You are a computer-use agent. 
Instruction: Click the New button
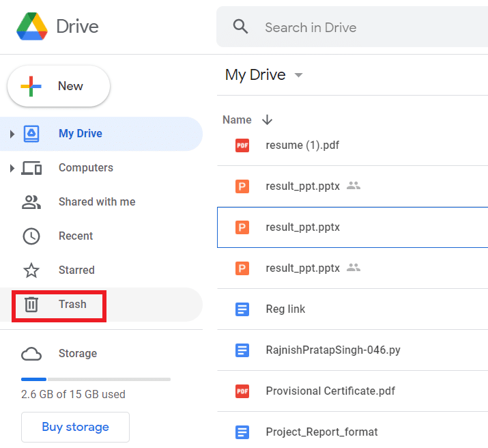coord(59,86)
